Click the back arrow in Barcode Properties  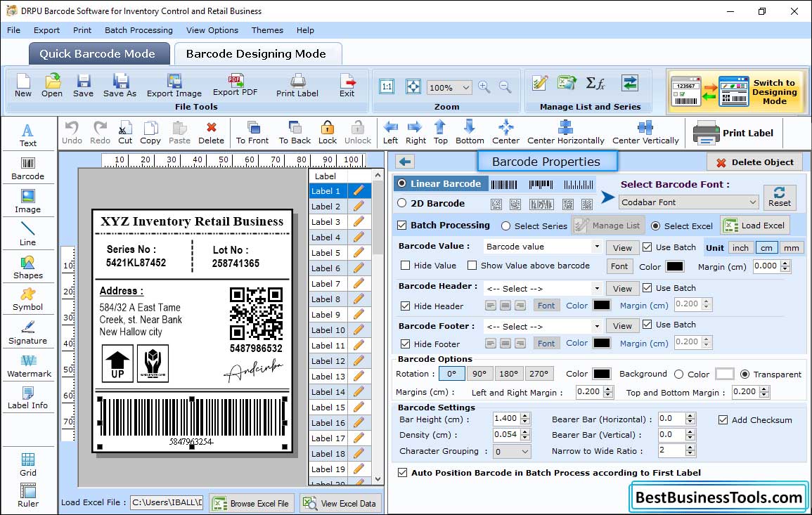point(405,162)
